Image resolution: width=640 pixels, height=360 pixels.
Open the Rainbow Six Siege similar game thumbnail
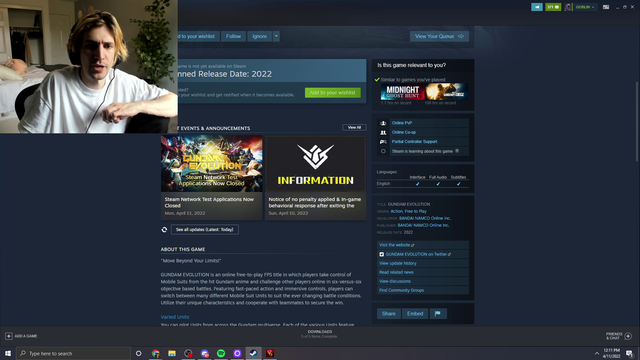[446, 92]
